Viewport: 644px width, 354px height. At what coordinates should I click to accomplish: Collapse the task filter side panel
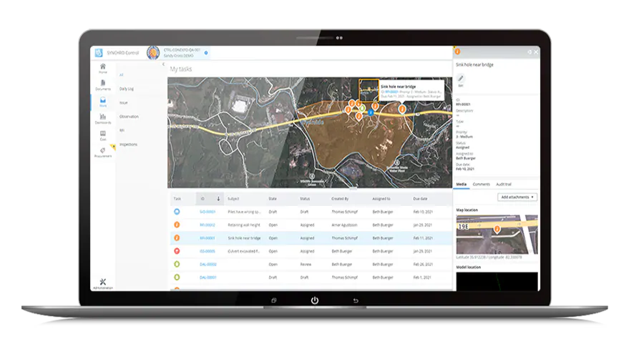163,64
